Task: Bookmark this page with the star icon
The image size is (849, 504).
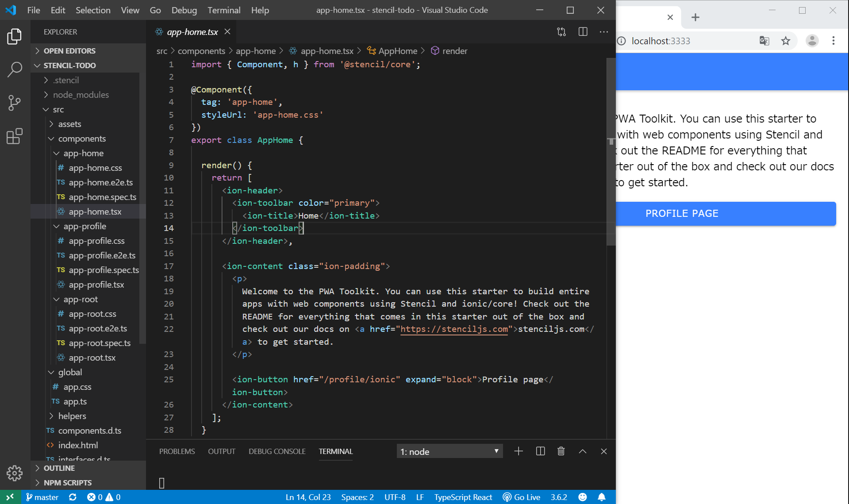Action: (785, 41)
